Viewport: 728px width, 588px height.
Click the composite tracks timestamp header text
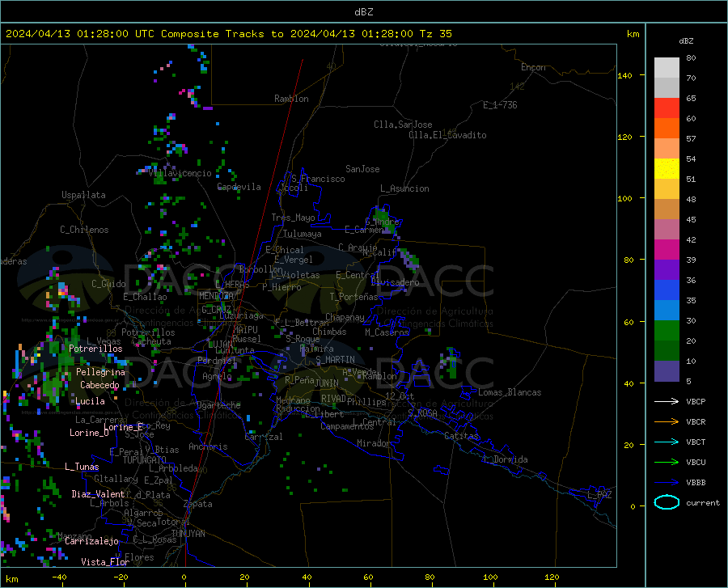(x=228, y=34)
